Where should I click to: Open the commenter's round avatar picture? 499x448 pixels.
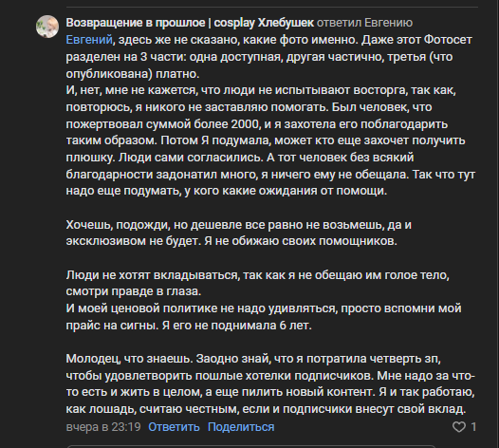click(x=47, y=27)
